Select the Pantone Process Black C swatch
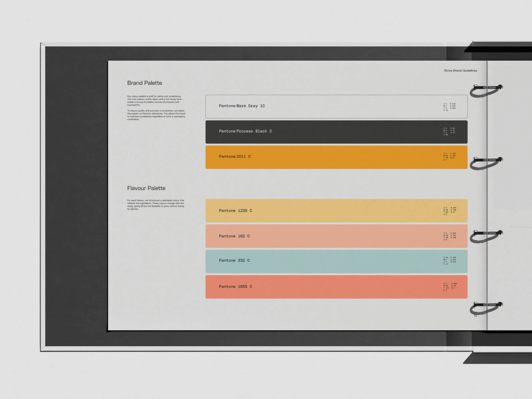Screen dimensions: 532x399 (x=336, y=132)
